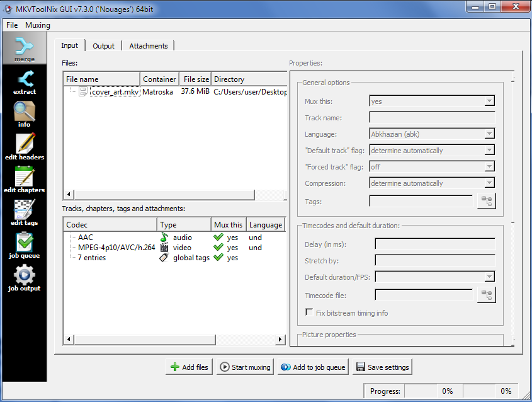Image resolution: width=532 pixels, height=402 pixels.
Task: Sort by Container column header
Action: [159, 79]
